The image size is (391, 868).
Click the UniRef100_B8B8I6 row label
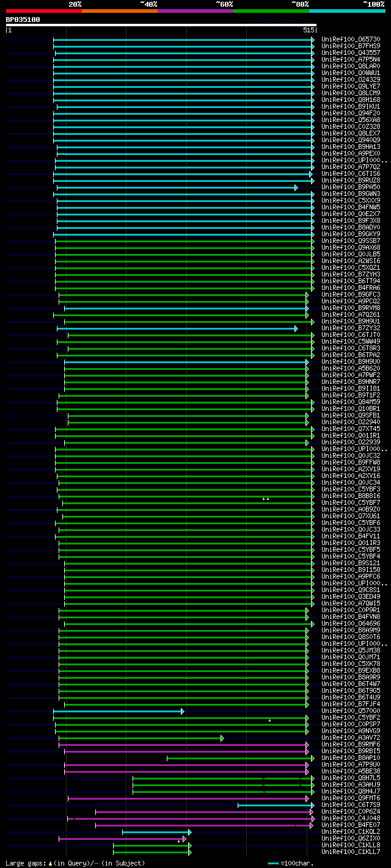click(x=351, y=496)
